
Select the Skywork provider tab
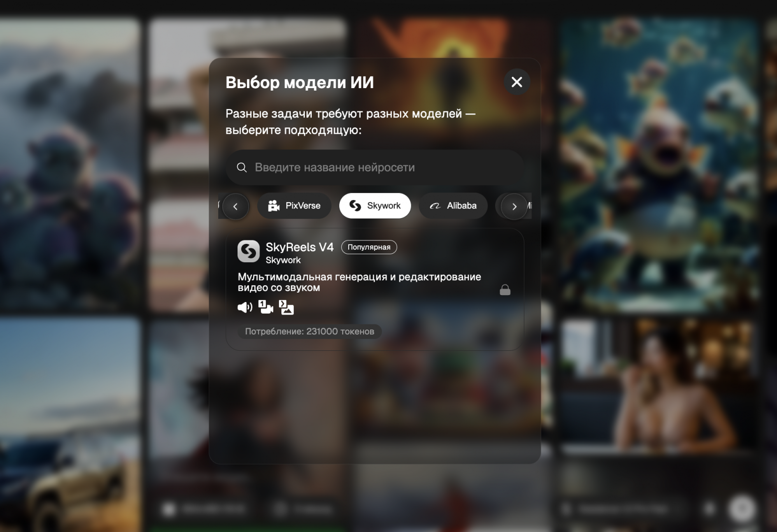(x=375, y=206)
